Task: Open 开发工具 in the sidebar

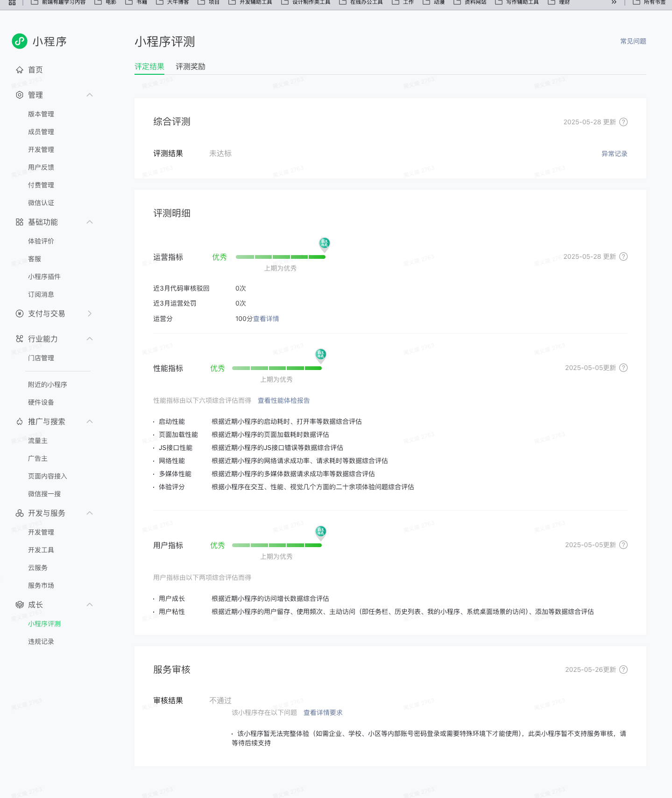Action: (x=41, y=550)
